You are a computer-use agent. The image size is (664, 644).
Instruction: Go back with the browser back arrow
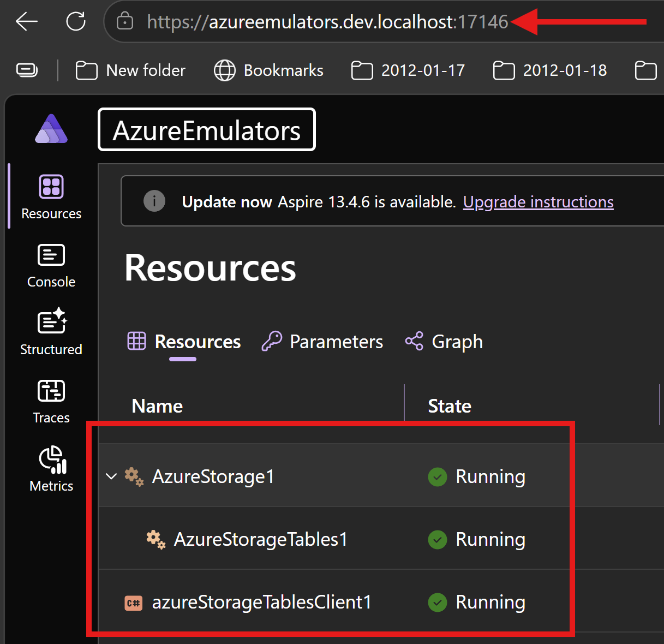[x=27, y=22]
